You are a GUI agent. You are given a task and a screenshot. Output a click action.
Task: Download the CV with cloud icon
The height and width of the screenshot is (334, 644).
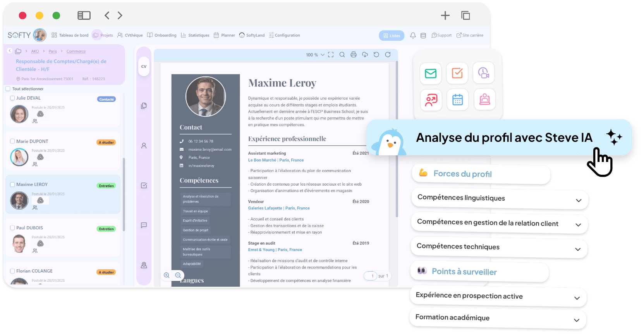[365, 55]
